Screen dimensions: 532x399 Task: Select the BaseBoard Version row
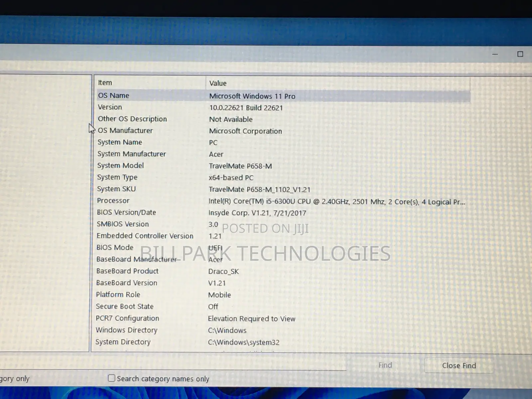pyautogui.click(x=283, y=283)
